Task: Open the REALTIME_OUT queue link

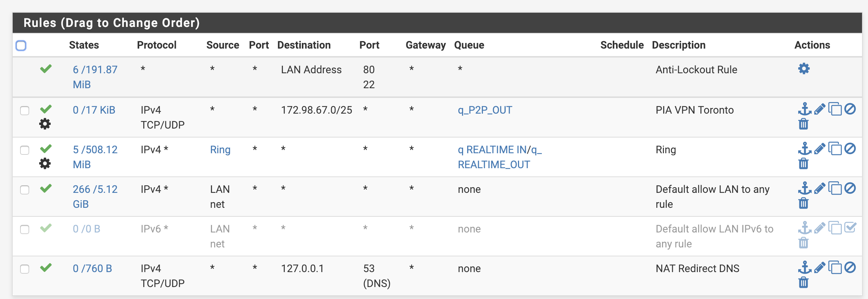Action: pyautogui.click(x=494, y=164)
